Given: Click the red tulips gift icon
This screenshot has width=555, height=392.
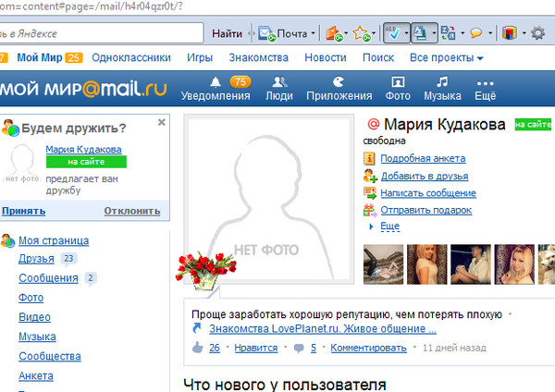Looking at the screenshot, I should tap(204, 271).
